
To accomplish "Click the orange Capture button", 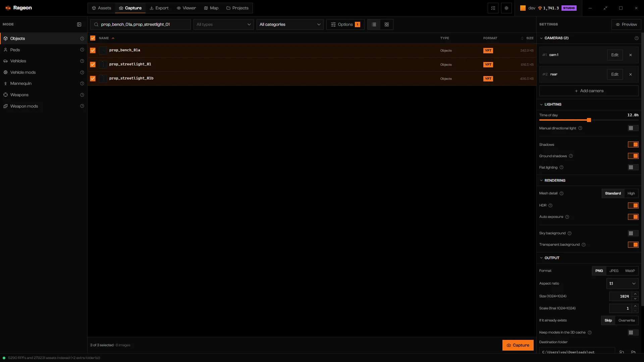I will tap(518, 345).
